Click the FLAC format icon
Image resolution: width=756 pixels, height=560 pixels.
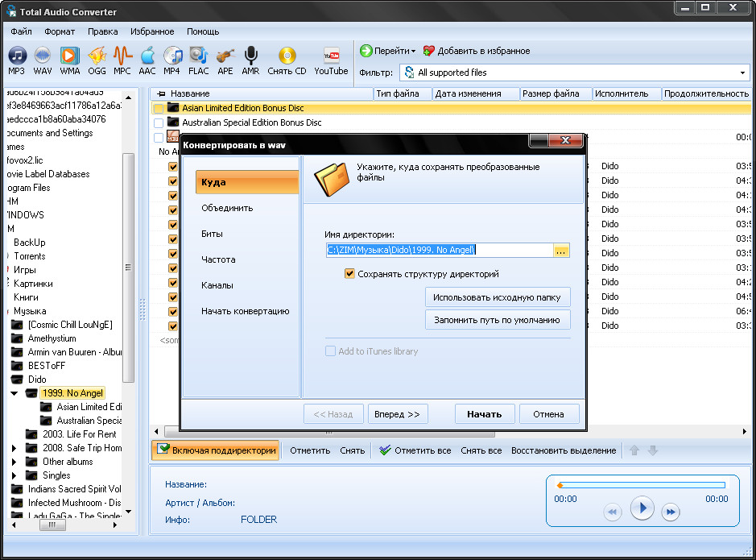click(198, 56)
